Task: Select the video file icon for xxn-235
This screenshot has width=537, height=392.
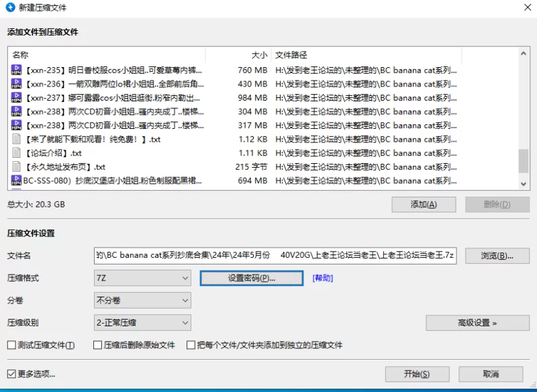Action: (16, 70)
